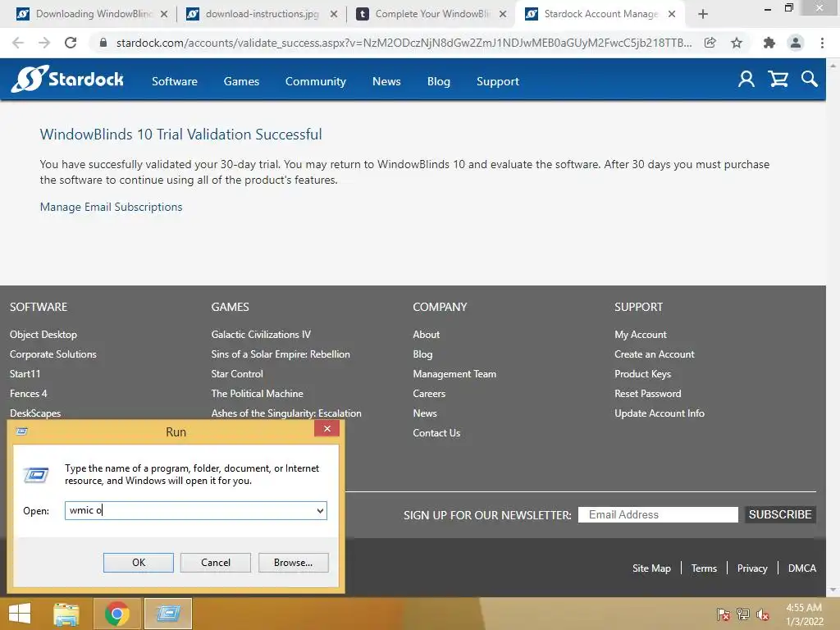Open the Software menu in Stardock nav
The height and width of the screenshot is (630, 840).
(175, 81)
